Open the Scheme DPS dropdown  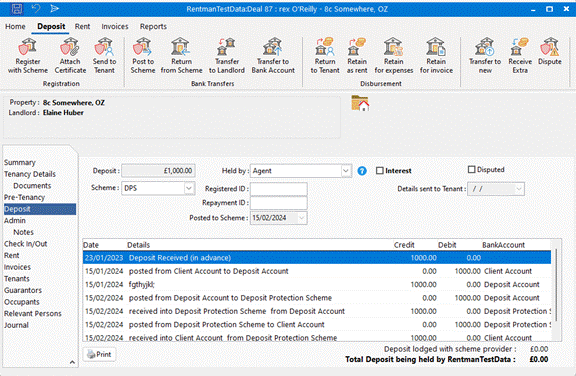pyautogui.click(x=189, y=188)
